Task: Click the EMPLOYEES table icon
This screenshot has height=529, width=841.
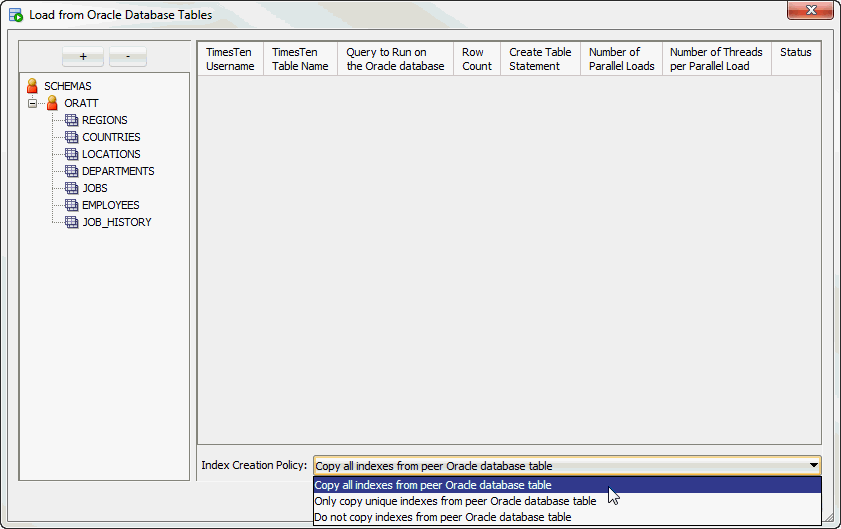Action: coord(71,205)
